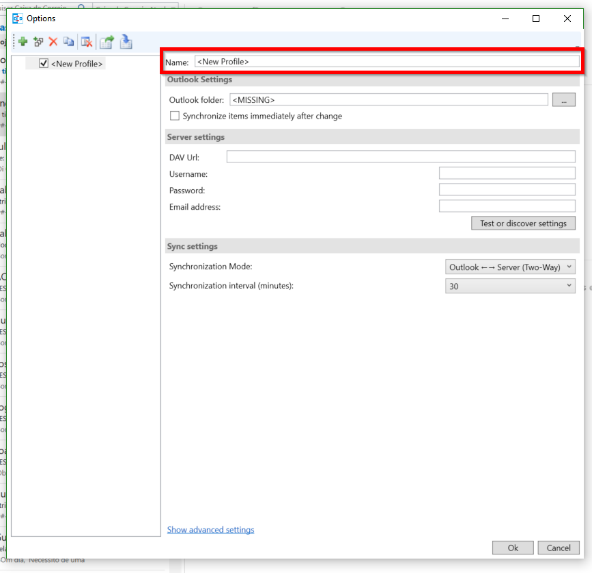Browse for Outlook folder with ellipsis button

pyautogui.click(x=564, y=100)
